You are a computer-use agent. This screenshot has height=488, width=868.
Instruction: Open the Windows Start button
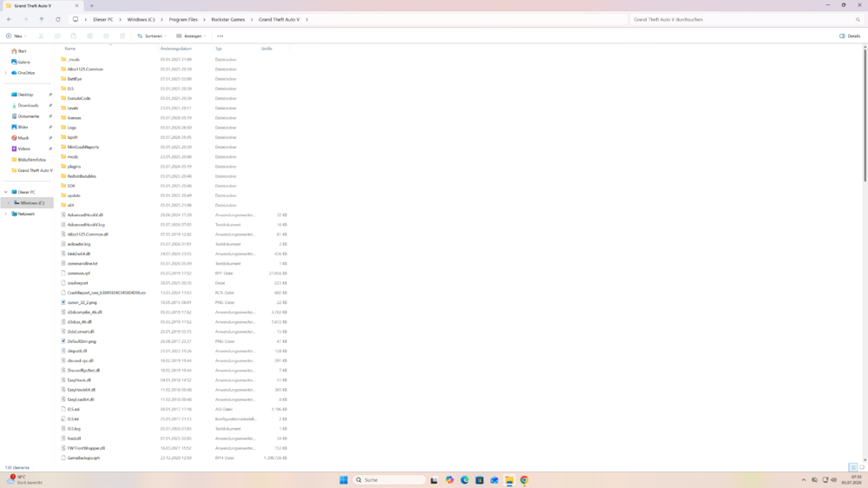[x=343, y=480]
